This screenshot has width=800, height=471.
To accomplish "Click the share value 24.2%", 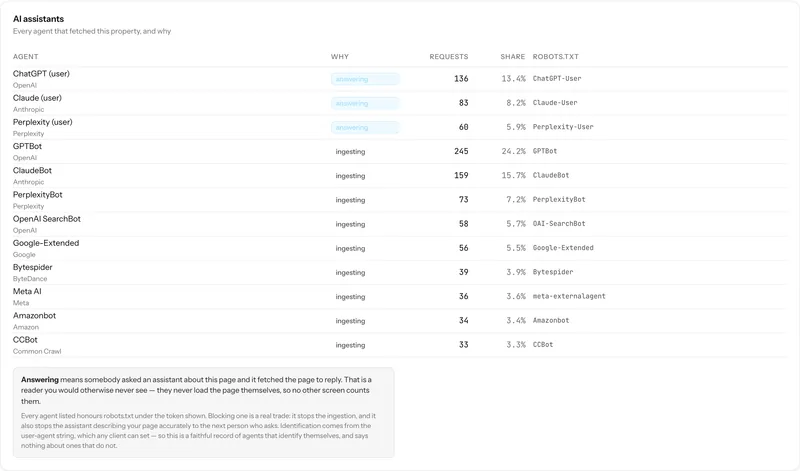I will (513, 151).
